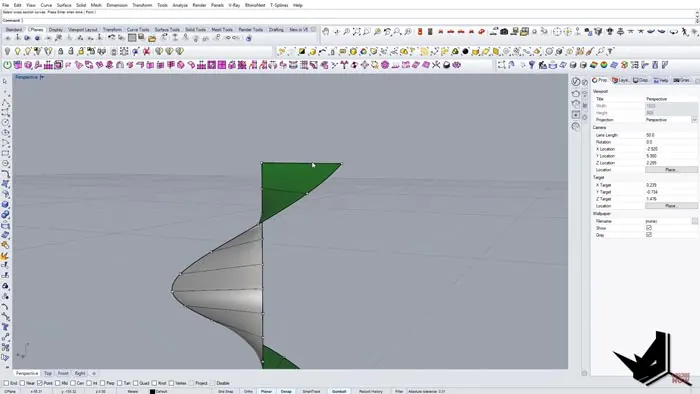The image size is (700, 394).
Task: Click the target location Place button
Action: (x=671, y=206)
